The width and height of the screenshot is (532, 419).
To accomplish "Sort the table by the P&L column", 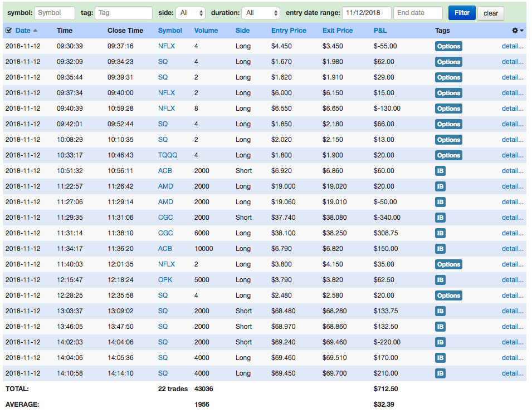I will coord(380,31).
